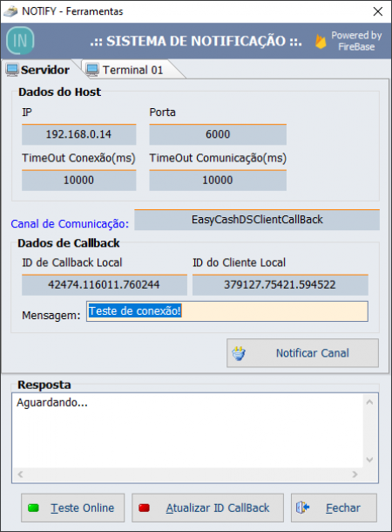
Task: Click the plug icon on Notificar Canal
Action: (239, 353)
